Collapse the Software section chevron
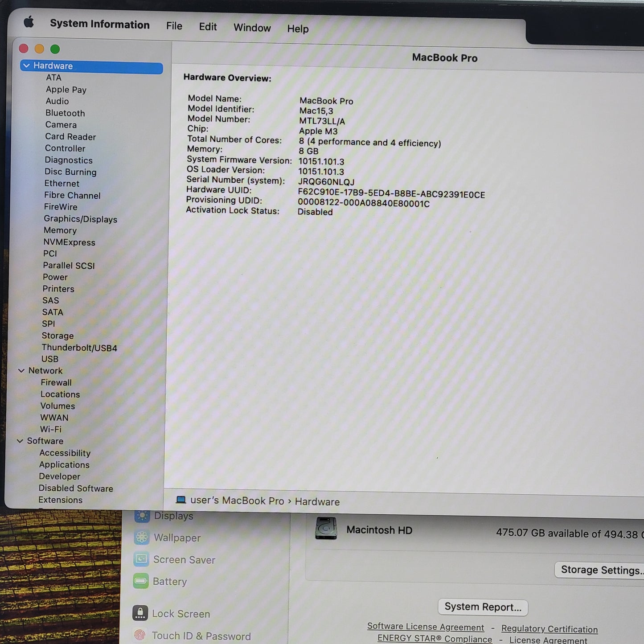Viewport: 644px width, 644px height. [x=20, y=441]
